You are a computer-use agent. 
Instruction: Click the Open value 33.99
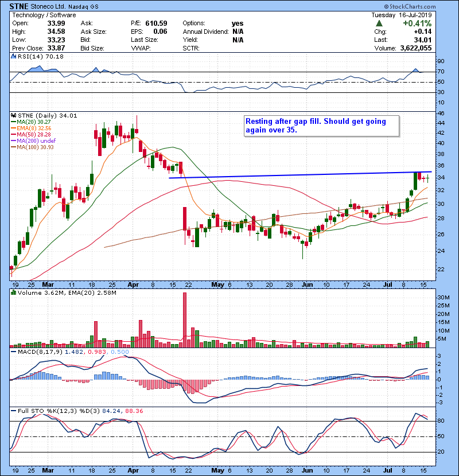click(56, 24)
